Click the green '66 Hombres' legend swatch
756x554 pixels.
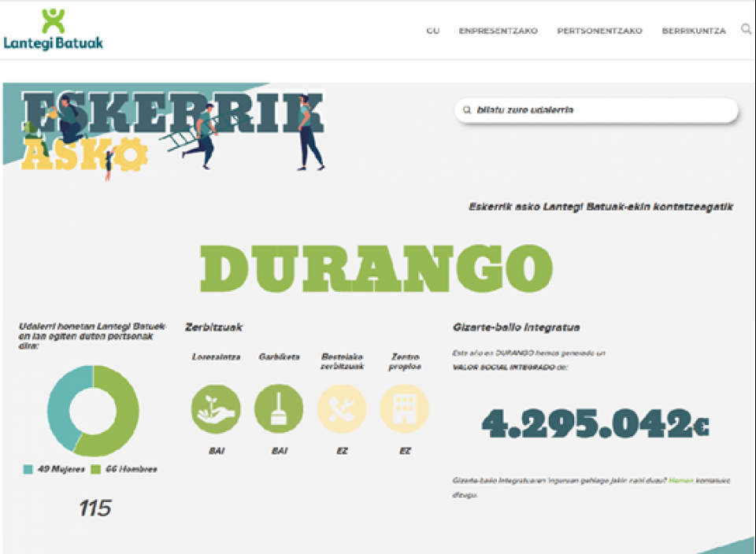click(97, 470)
